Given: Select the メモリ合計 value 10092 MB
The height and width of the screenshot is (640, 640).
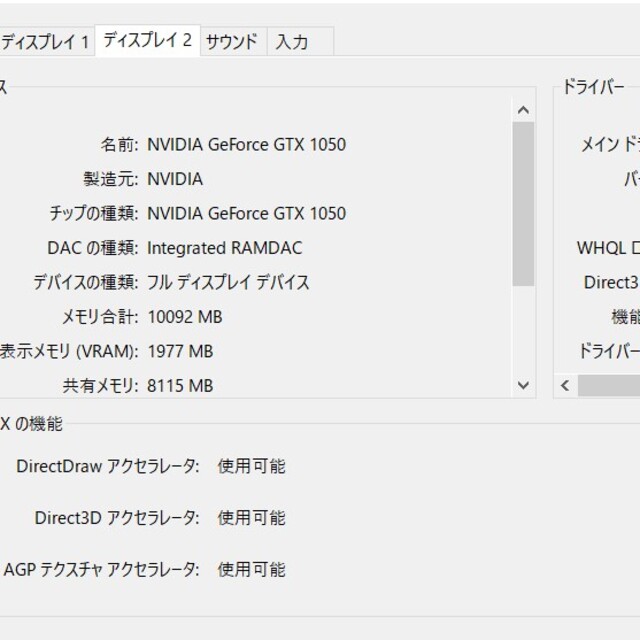Looking at the screenshot, I should point(184,317).
